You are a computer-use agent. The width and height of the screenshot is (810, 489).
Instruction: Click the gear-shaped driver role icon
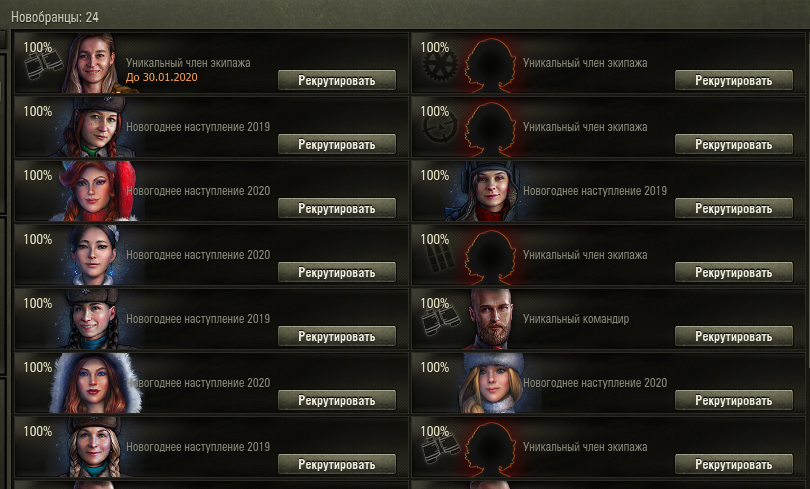[440, 66]
